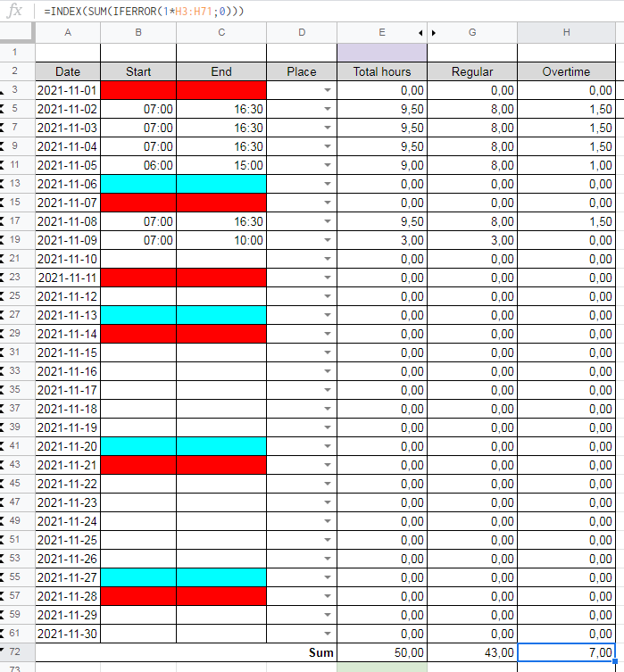This screenshot has height=672, width=624.
Task: Select End time 10:00 on 2021-11-09
Action: (x=221, y=240)
